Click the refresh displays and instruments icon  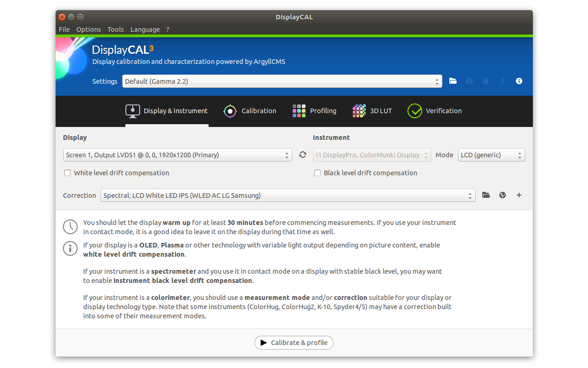(x=302, y=155)
